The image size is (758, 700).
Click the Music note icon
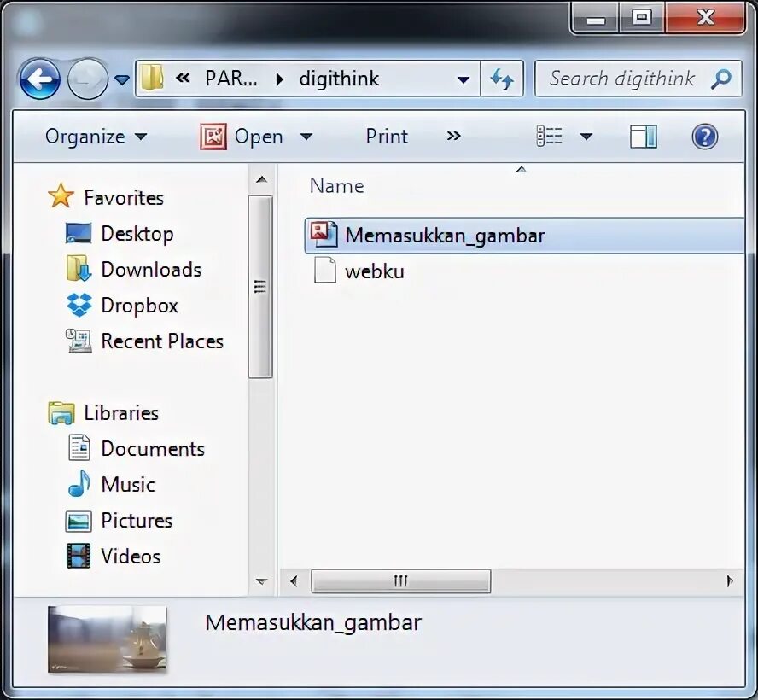[x=79, y=483]
